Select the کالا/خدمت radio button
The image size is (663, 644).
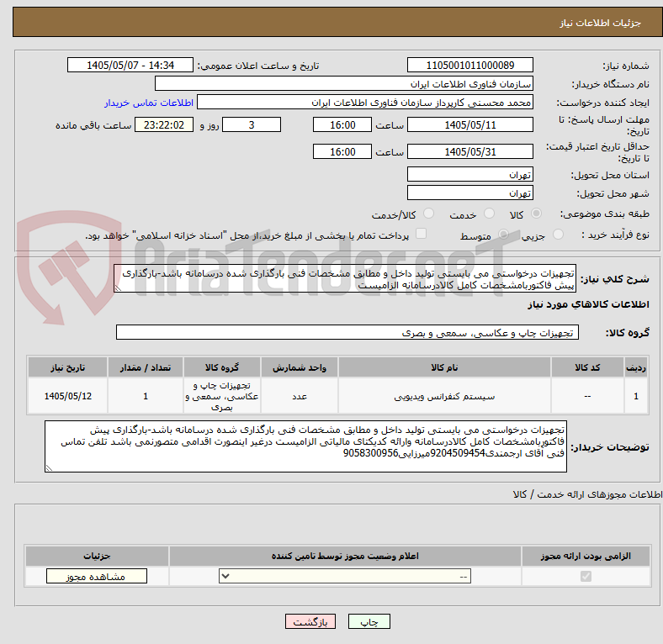(x=428, y=214)
